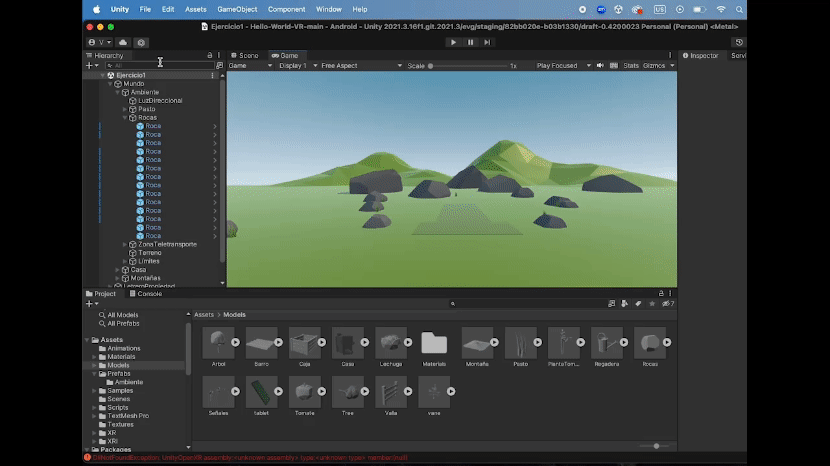830x466 pixels.
Task: Click the Hierarchy search field
Action: [x=159, y=66]
